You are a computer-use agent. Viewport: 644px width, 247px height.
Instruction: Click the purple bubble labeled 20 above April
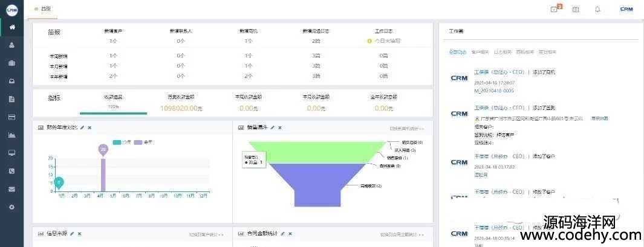103,150
